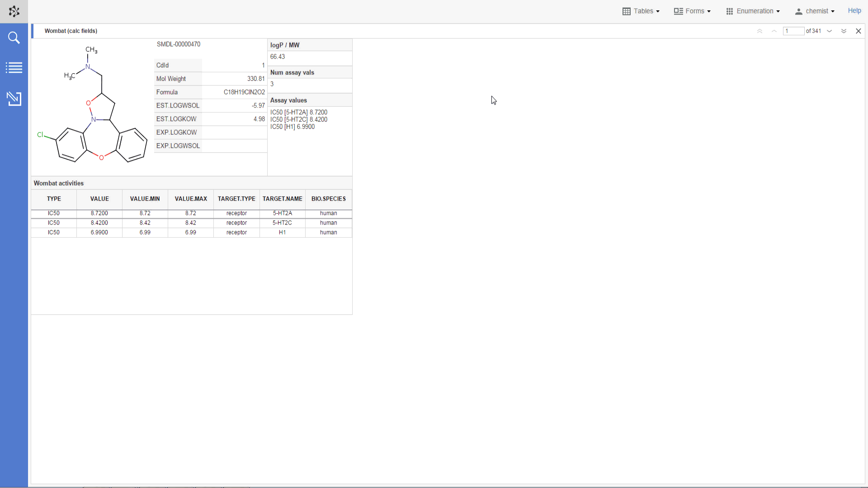Go to the previous record
Viewport: 868px width, 488px height.
pyautogui.click(x=774, y=31)
